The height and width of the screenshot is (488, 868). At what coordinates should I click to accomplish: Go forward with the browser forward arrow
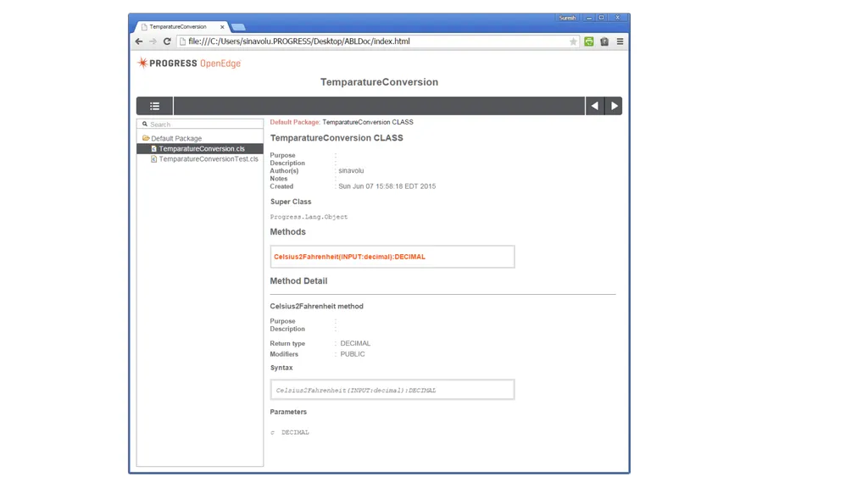coord(153,42)
